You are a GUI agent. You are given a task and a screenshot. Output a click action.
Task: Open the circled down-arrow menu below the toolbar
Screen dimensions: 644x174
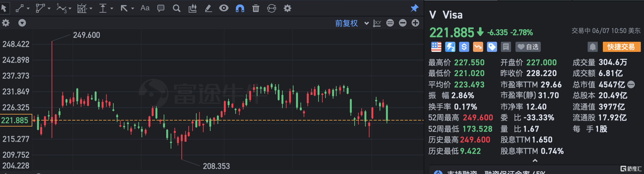click(x=22, y=23)
